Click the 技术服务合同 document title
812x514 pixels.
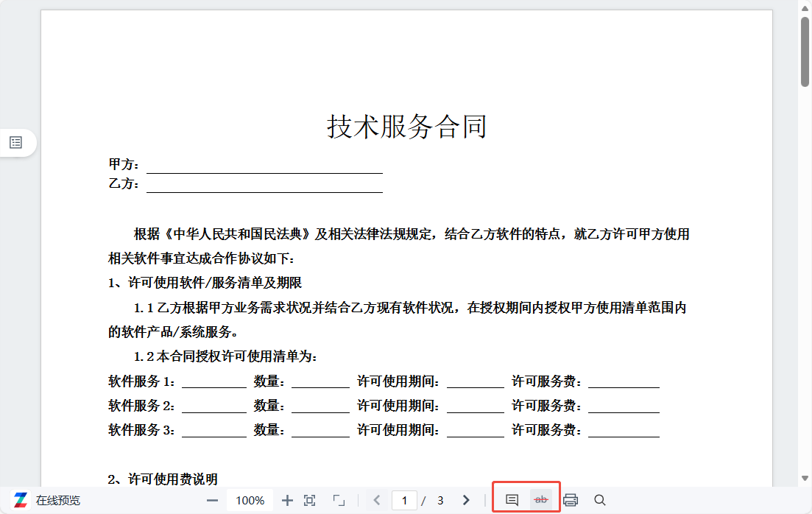coord(406,127)
